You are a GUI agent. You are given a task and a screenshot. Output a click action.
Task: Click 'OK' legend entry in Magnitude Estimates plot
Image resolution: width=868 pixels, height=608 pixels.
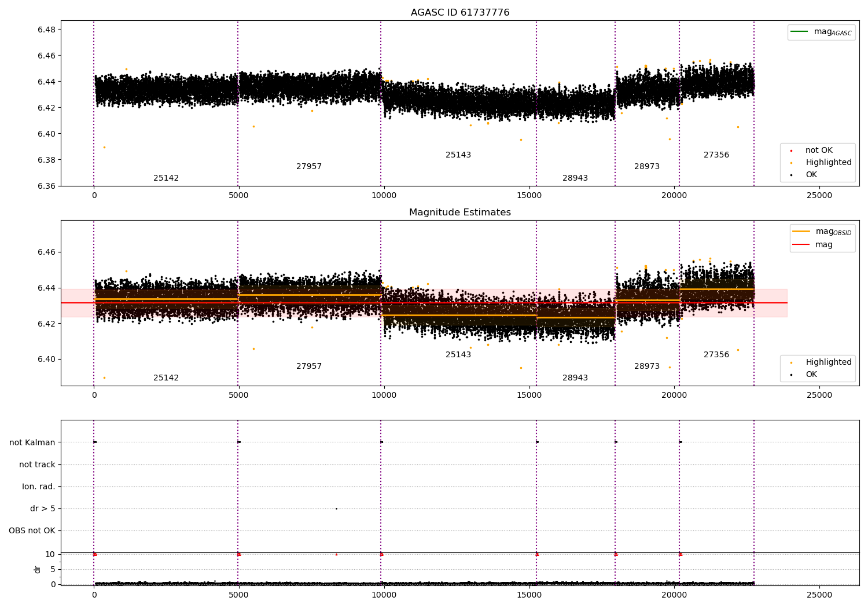[804, 375]
